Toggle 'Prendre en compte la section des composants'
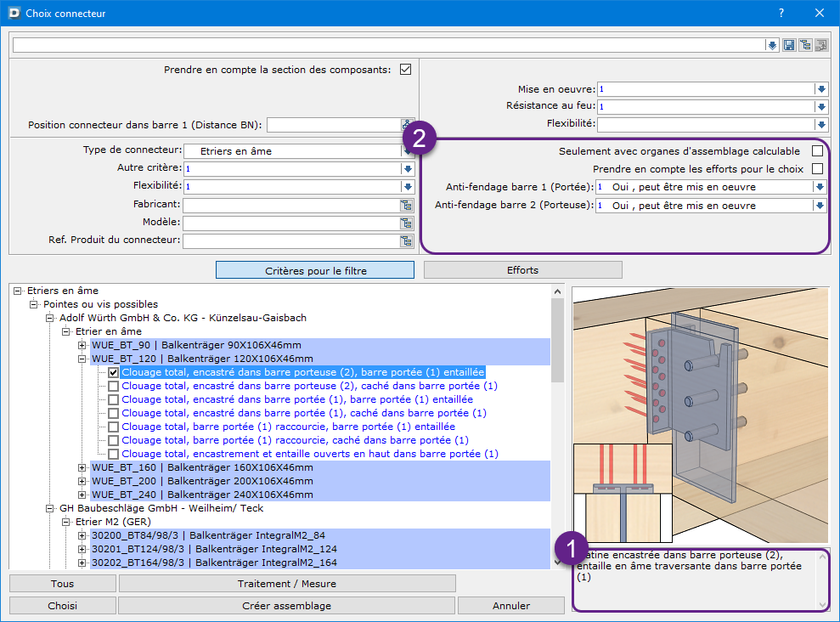This screenshot has height=622, width=840. tap(405, 70)
